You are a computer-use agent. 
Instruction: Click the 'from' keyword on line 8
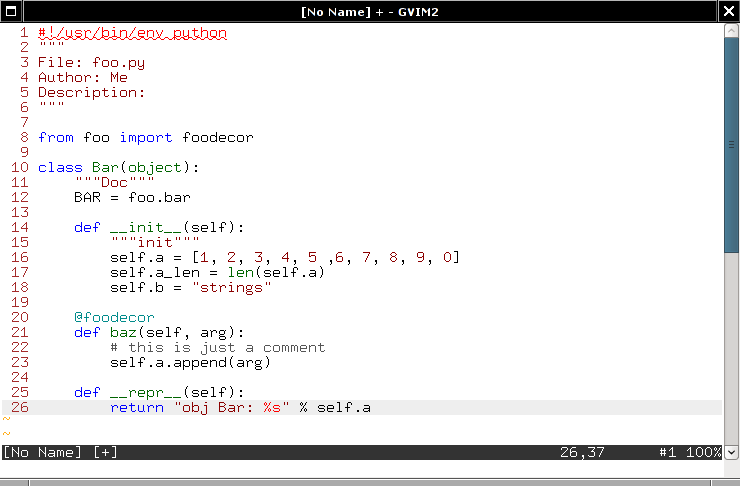[56, 138]
